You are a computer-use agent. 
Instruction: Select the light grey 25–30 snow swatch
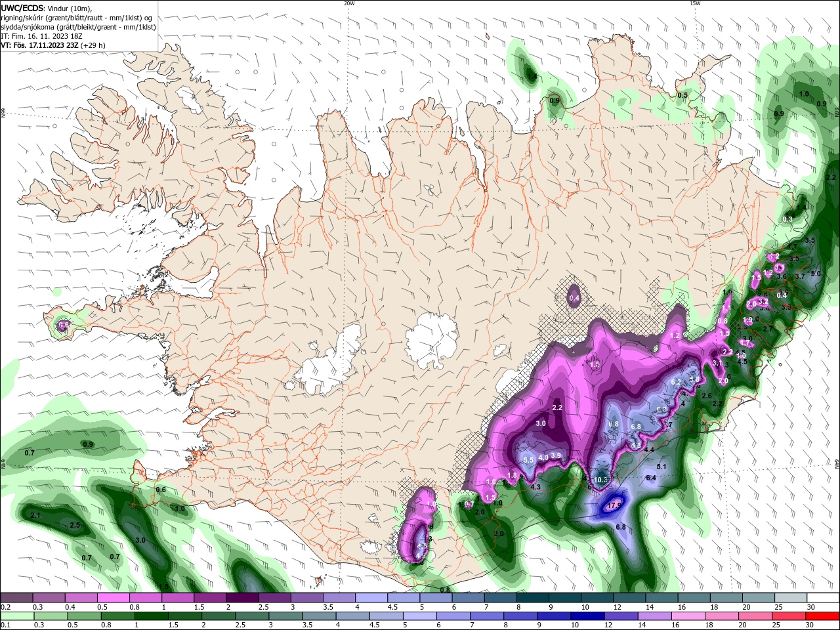pyautogui.click(x=791, y=598)
